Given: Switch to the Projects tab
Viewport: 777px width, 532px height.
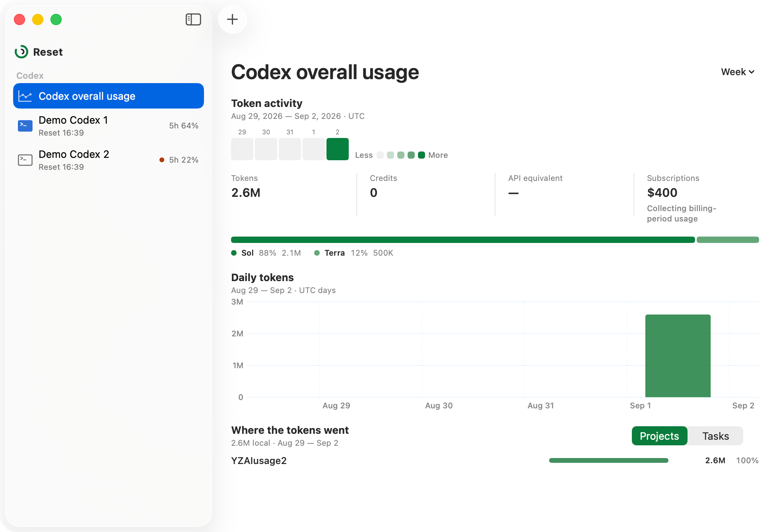Looking at the screenshot, I should pyautogui.click(x=659, y=436).
